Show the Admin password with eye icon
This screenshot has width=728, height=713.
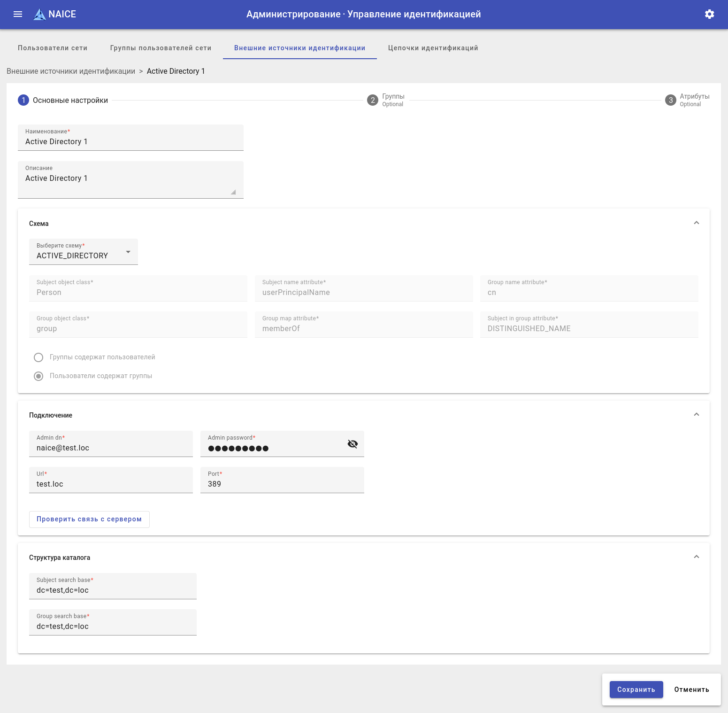(x=353, y=444)
